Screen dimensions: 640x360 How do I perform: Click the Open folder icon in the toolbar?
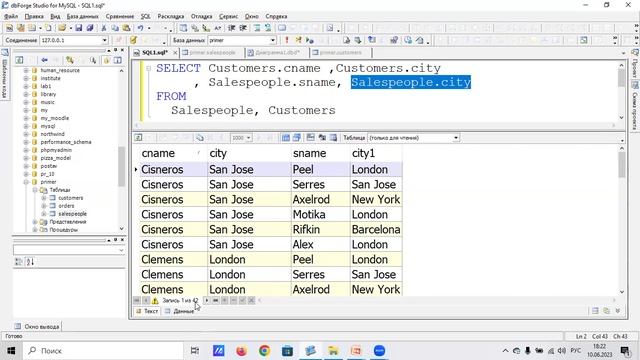[62, 28]
